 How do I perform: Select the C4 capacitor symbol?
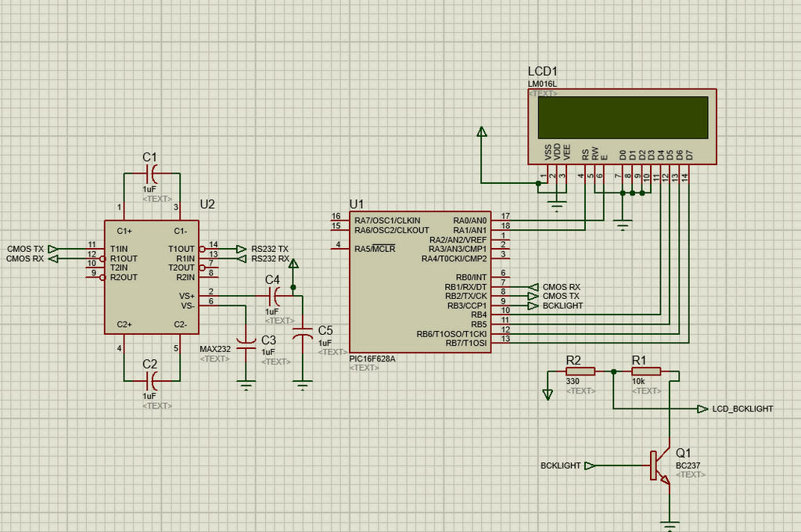tap(275, 296)
